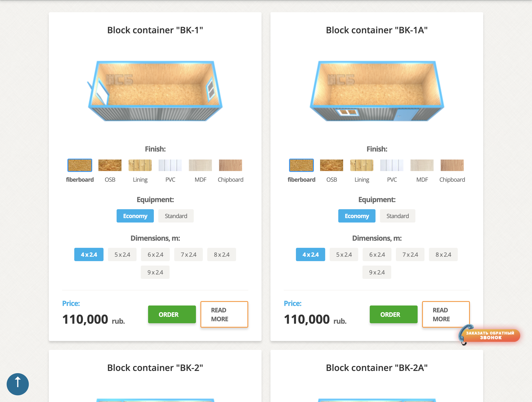The image size is (532, 402).
Task: Choose 5 x 2.4 dimensions for BK-1
Action: (x=122, y=254)
